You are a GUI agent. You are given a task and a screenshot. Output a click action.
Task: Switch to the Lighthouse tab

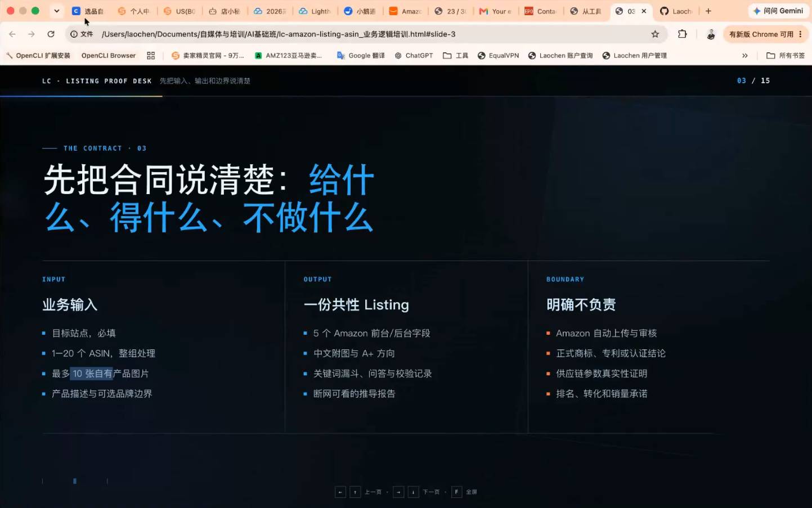[x=315, y=11]
